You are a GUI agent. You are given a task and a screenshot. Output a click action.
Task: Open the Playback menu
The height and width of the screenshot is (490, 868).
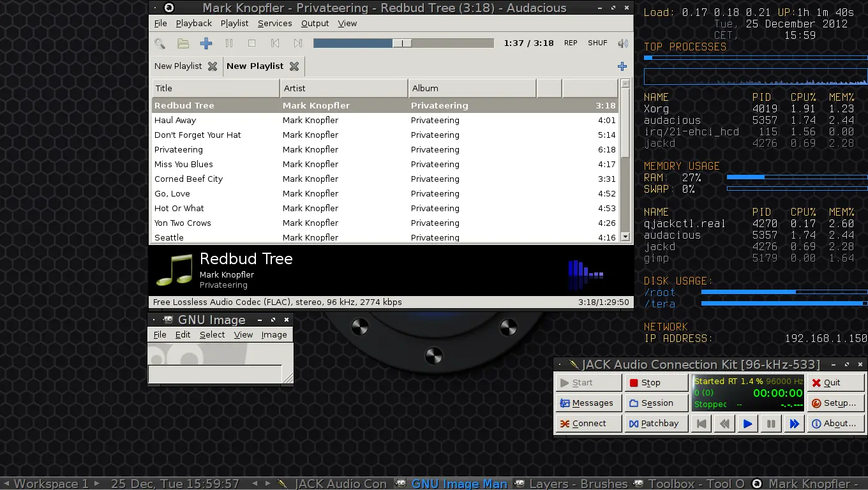coord(194,24)
